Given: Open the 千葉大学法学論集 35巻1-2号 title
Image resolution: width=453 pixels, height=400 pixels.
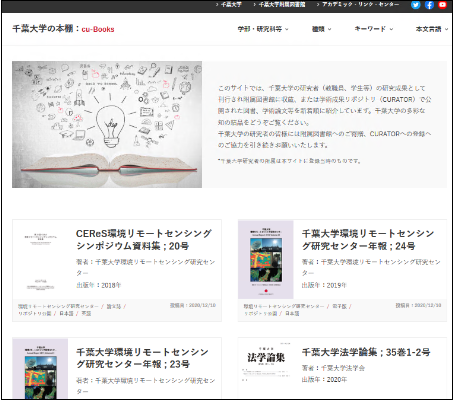Looking at the screenshot, I should (366, 352).
